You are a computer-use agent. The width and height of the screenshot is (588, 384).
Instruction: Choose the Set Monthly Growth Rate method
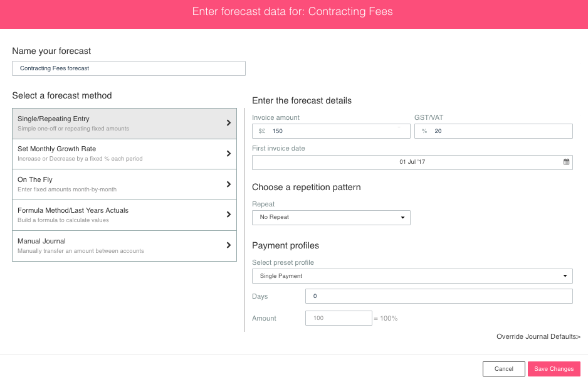click(125, 154)
